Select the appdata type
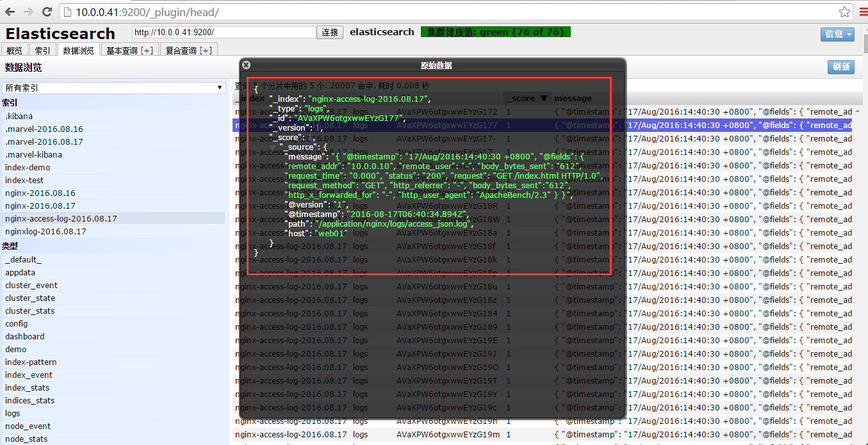Screen dimensions: 868x445 (113, 272)
